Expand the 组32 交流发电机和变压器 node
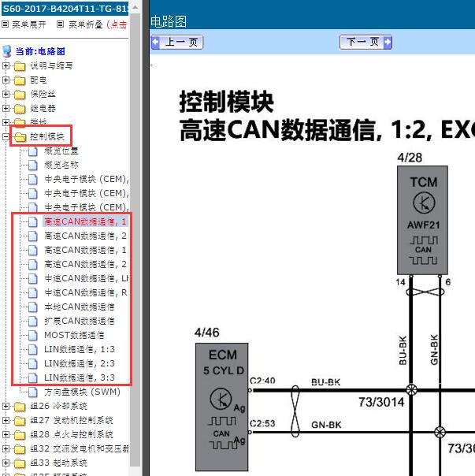This screenshot has width=475, height=476. coord(6,448)
